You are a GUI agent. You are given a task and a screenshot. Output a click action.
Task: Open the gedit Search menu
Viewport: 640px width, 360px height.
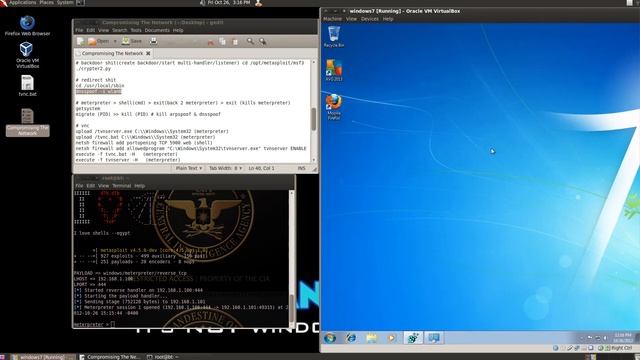(120, 30)
